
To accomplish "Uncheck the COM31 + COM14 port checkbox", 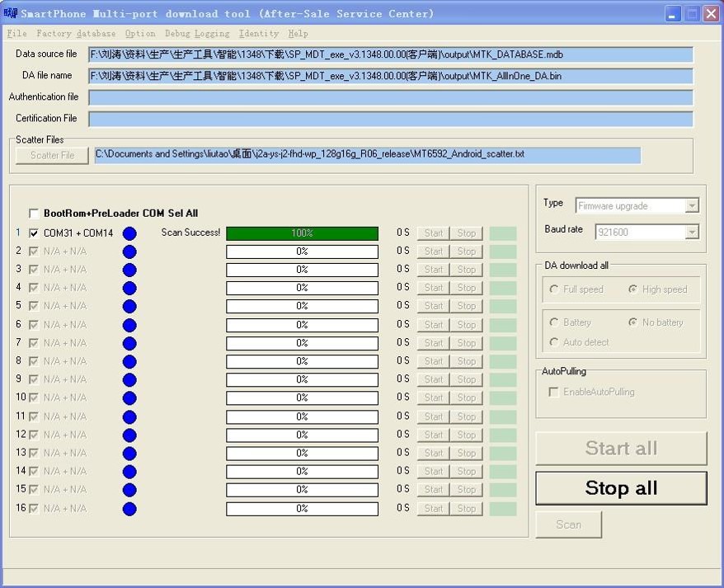I will point(33,233).
